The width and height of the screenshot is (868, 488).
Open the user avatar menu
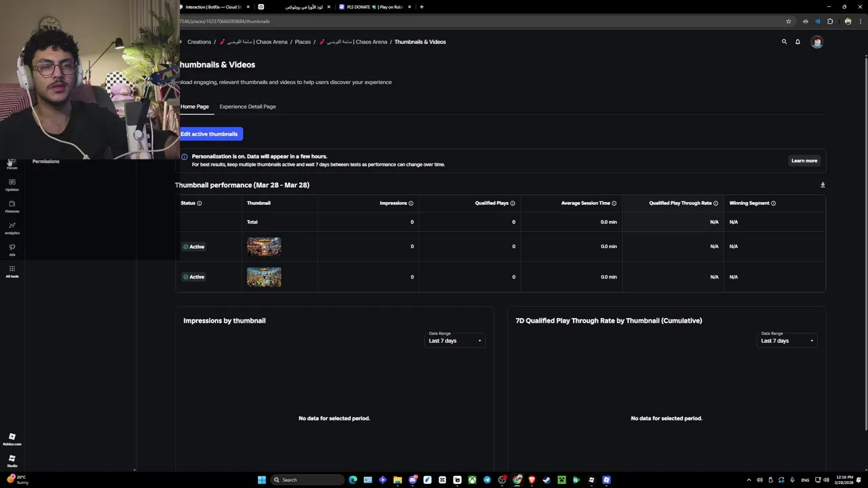[x=817, y=42]
